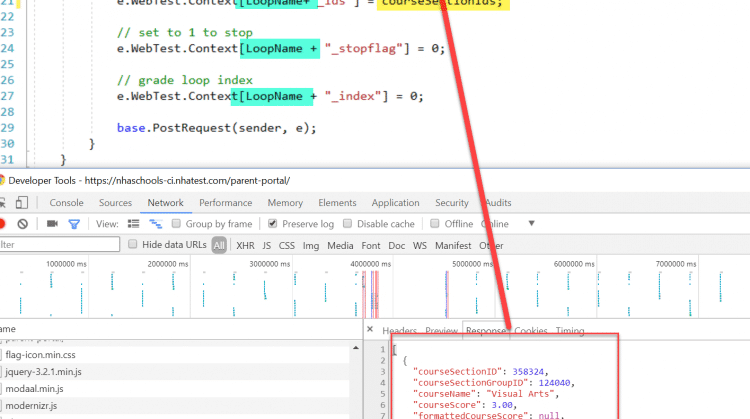Image resolution: width=750 pixels, height=419 pixels.
Task: Click code line base.PostRequest(sender, e)
Action: click(217, 128)
